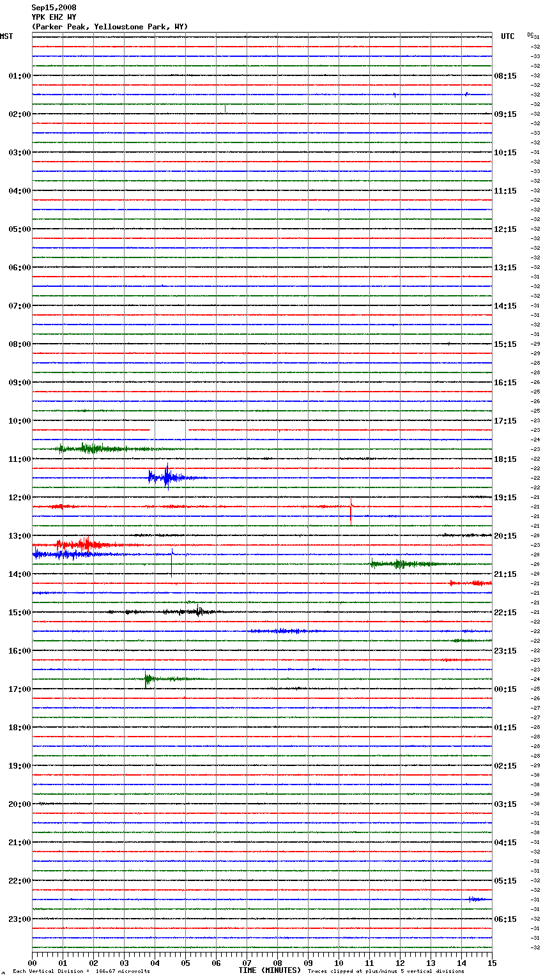Click the "00" minute tick label
The width and height of the screenshot is (543, 980).
pyautogui.click(x=33, y=963)
